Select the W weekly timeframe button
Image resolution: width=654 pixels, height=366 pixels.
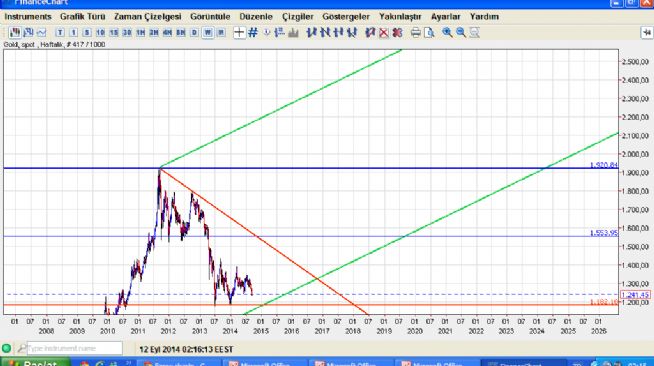tap(208, 33)
